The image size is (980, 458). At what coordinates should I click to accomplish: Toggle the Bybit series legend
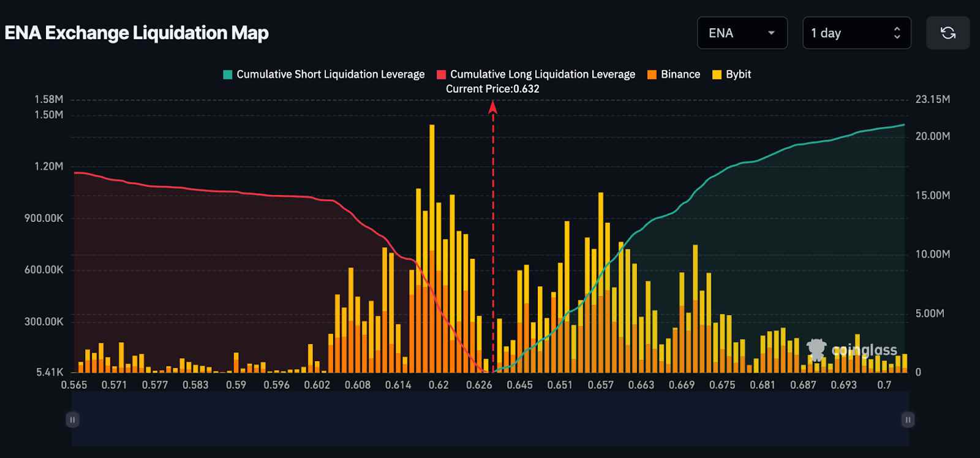(x=738, y=74)
